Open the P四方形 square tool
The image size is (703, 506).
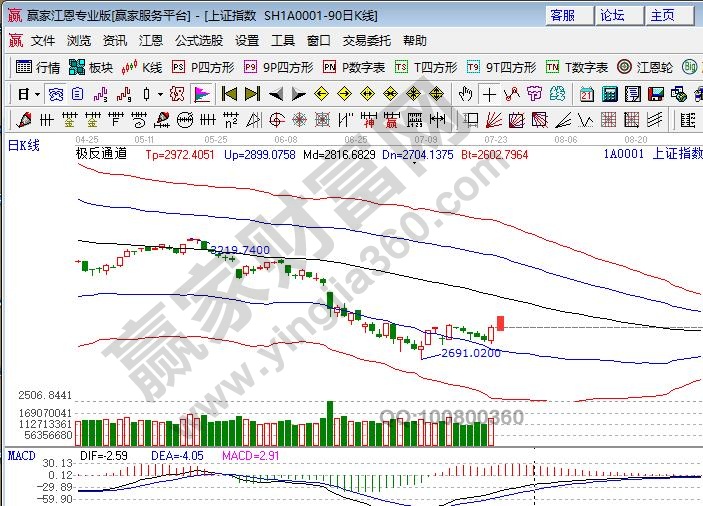pyautogui.click(x=203, y=68)
